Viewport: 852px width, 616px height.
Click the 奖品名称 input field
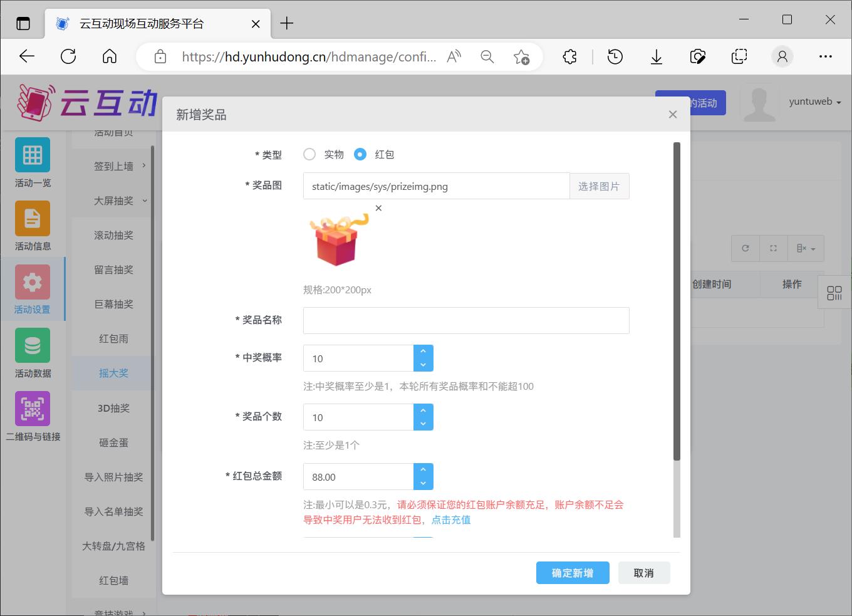(x=466, y=320)
